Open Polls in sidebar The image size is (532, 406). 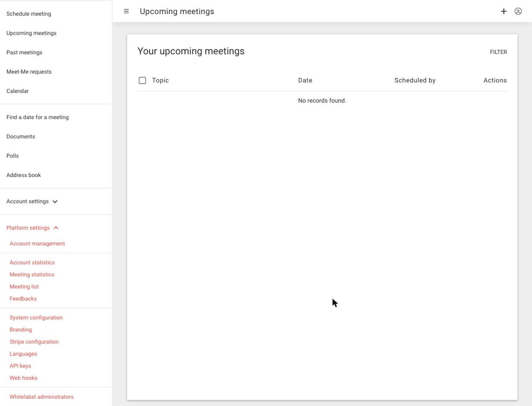(x=12, y=156)
